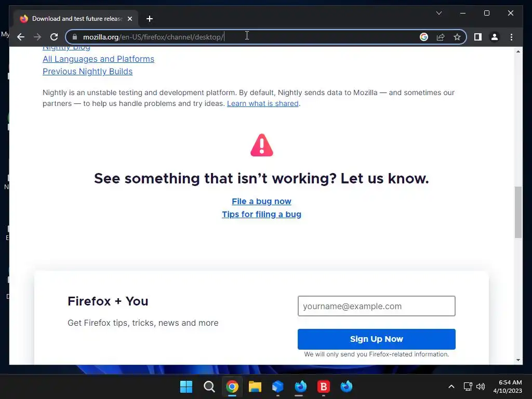Click the Google icon in address bar
Viewport: 532px width, 399px height.
[424, 37]
